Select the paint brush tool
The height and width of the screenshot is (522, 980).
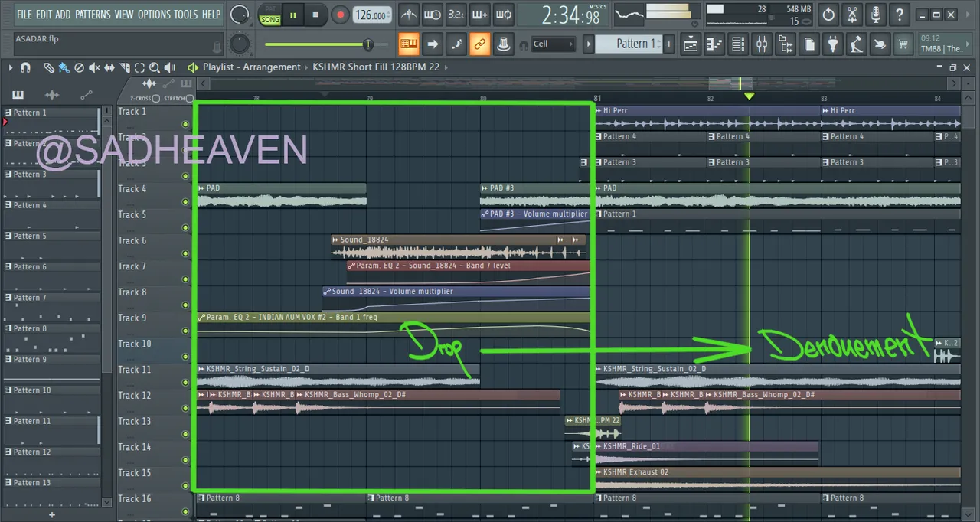click(x=64, y=67)
